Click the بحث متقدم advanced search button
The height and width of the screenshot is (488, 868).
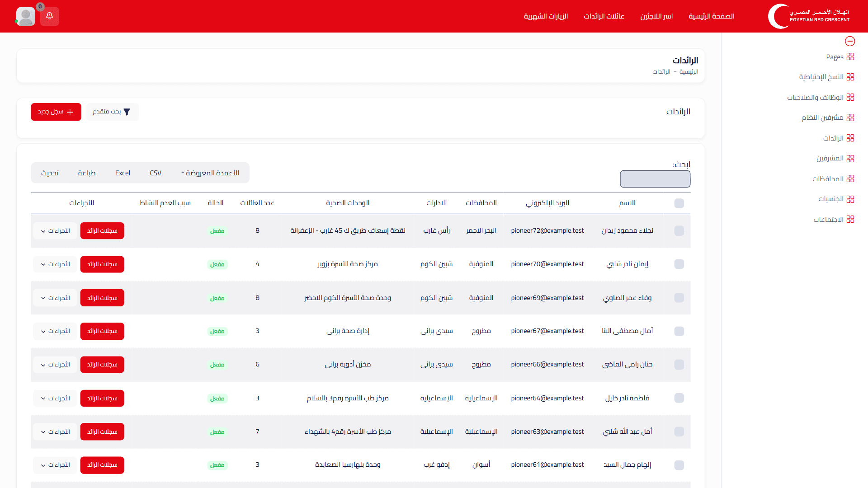[x=112, y=112]
